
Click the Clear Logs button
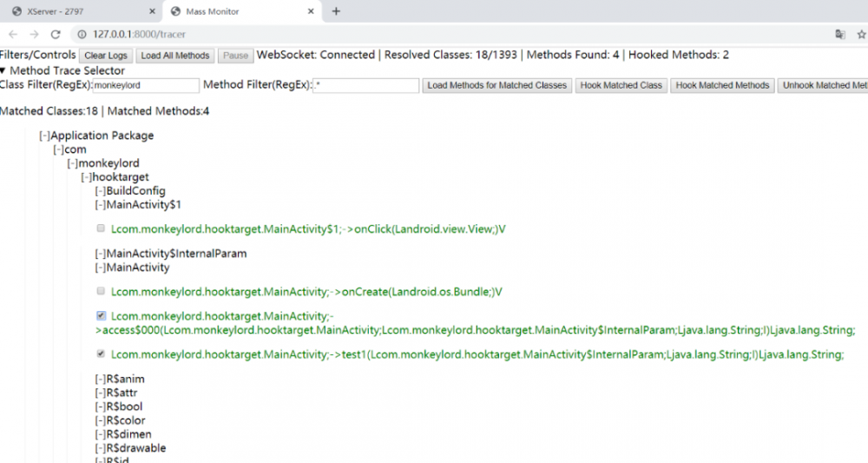coord(106,56)
